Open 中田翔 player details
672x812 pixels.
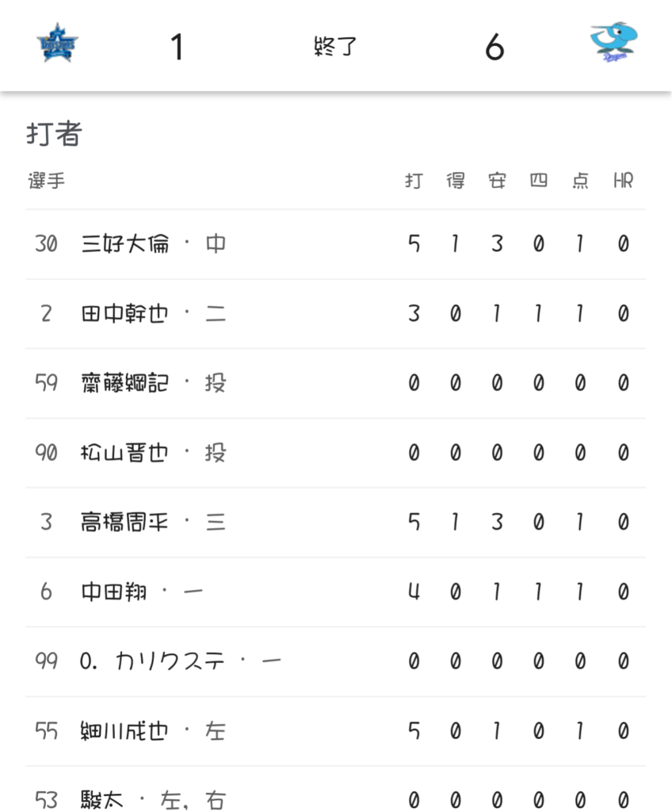114,592
